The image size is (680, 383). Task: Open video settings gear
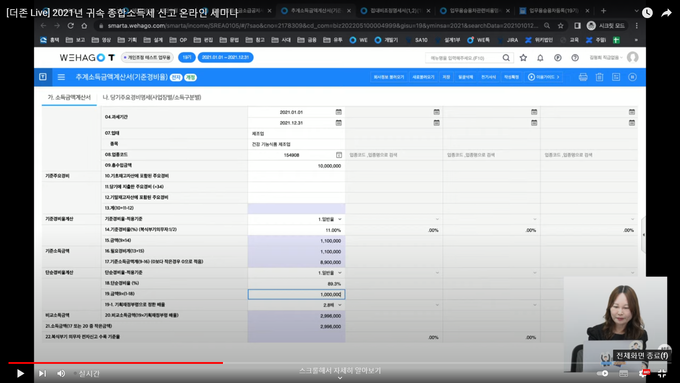[x=643, y=373]
